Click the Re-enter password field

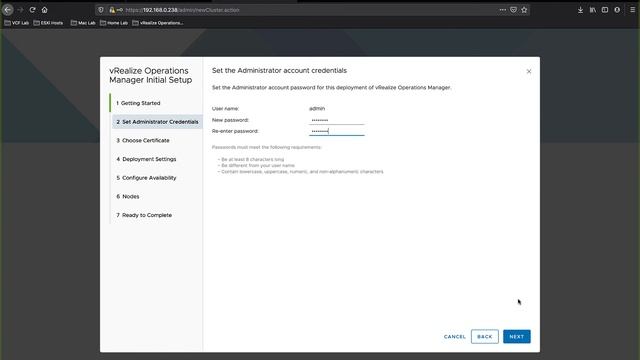point(337,131)
